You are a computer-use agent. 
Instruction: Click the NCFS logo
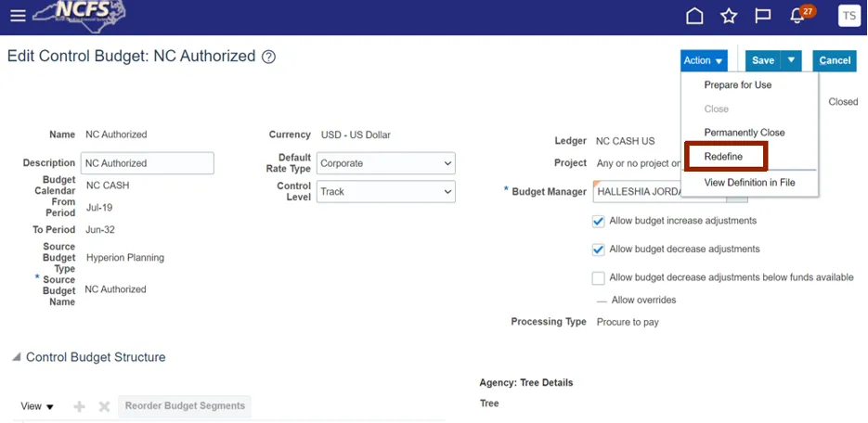[79, 16]
